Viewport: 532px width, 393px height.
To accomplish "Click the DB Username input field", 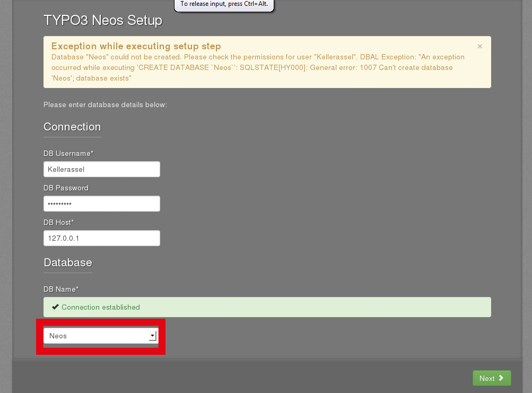I will click(102, 169).
